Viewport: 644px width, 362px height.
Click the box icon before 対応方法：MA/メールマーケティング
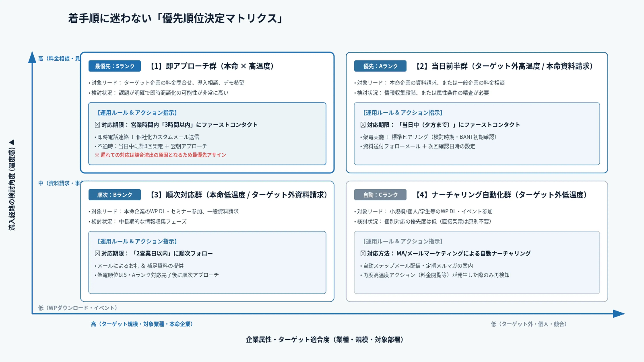click(363, 253)
